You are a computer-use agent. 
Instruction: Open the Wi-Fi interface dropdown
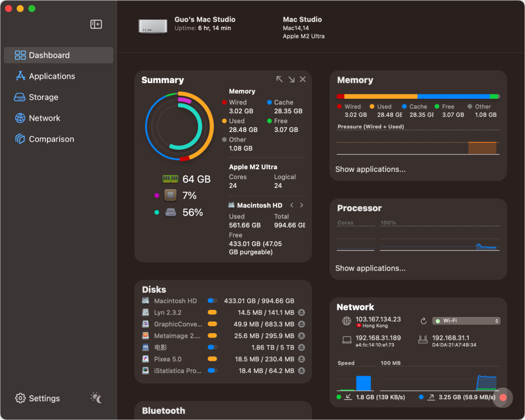466,321
